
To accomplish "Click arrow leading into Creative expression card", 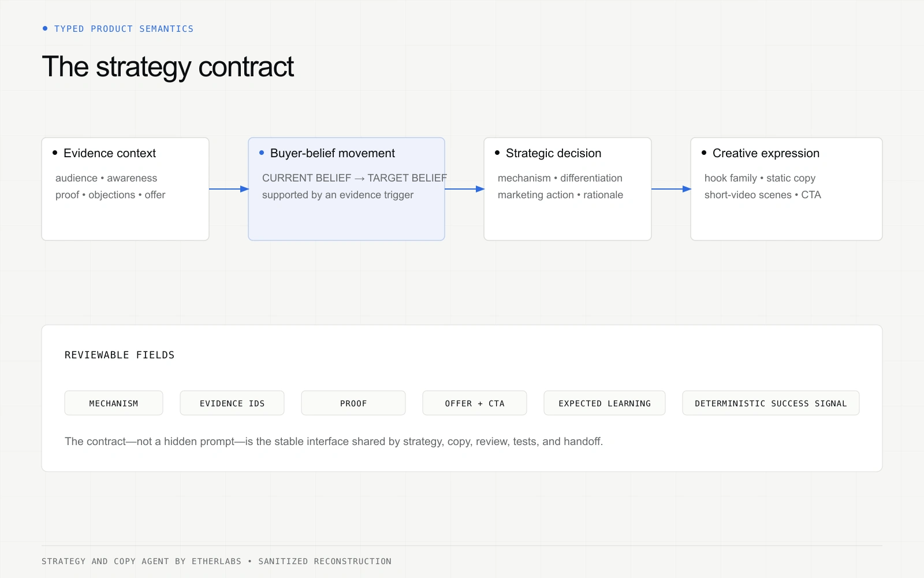I will coord(671,189).
